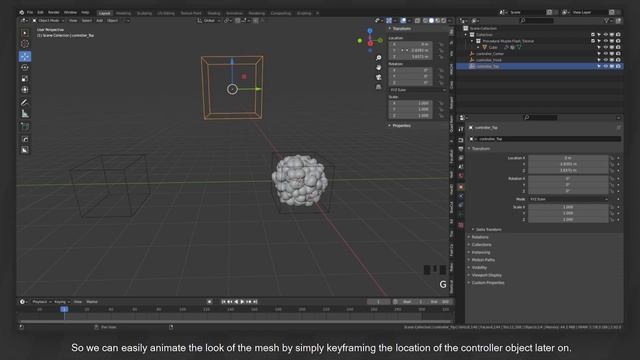The width and height of the screenshot is (640, 360).
Task: Open timeline Marker menu
Action: tap(92, 302)
